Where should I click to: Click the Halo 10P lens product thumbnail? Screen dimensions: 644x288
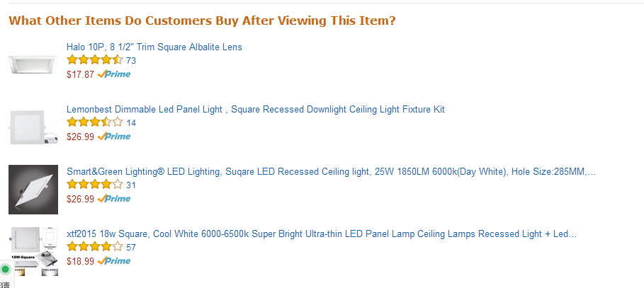click(x=33, y=65)
